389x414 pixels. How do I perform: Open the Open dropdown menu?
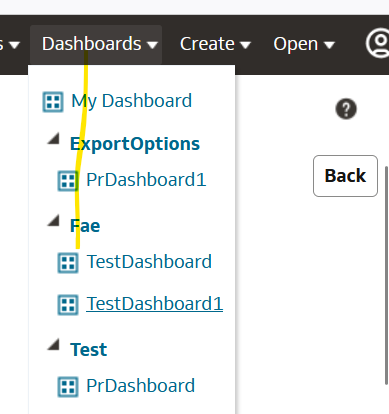(304, 44)
